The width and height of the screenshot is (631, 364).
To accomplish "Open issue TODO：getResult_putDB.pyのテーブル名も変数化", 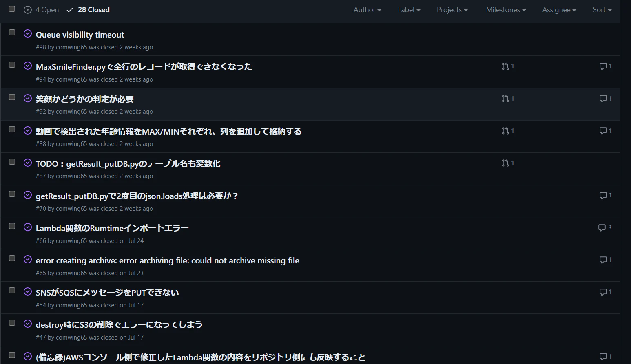I will click(x=128, y=163).
